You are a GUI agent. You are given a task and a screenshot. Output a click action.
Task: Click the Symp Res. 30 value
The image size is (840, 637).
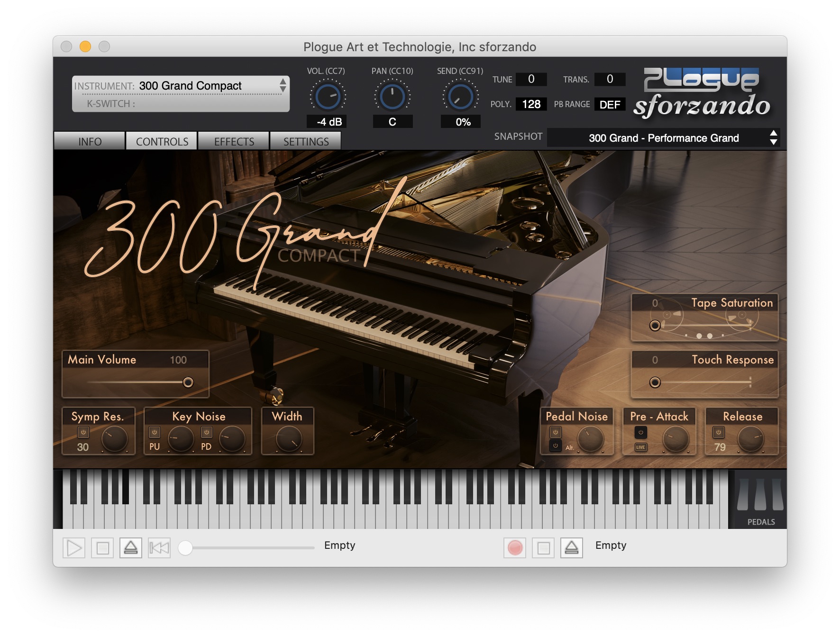83,447
